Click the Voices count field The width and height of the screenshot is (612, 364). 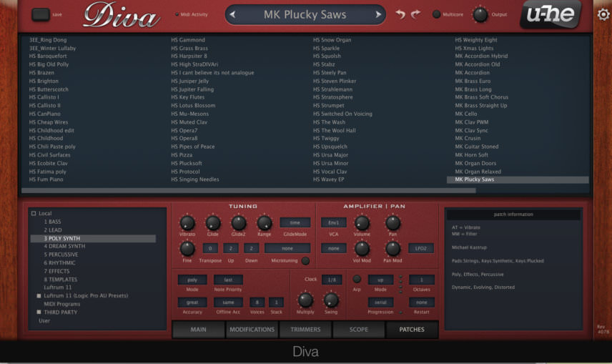coord(257,302)
